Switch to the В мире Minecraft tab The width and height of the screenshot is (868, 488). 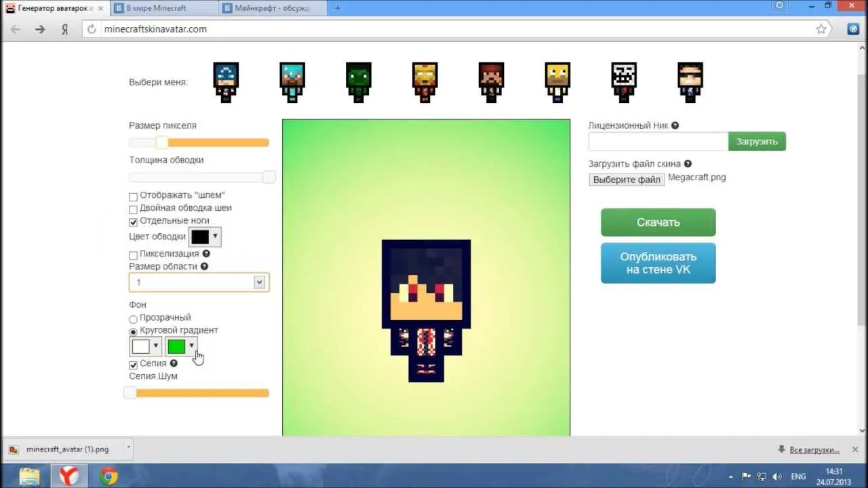coord(165,8)
